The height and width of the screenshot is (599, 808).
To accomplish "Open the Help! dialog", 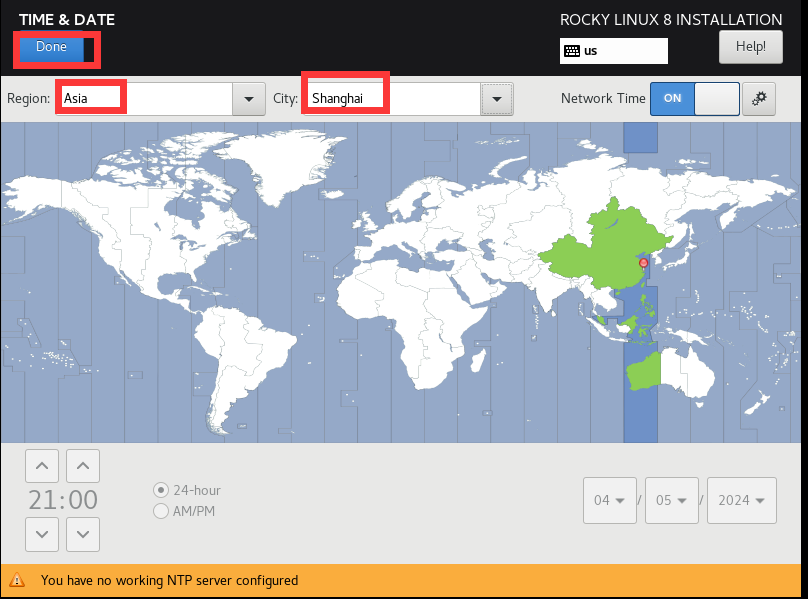I will 750,47.
